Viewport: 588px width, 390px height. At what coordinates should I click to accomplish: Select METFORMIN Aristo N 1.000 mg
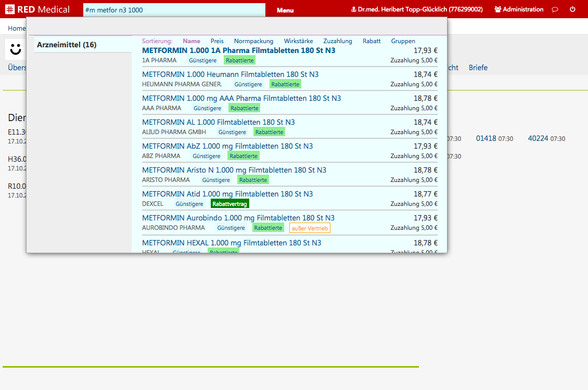click(x=234, y=171)
